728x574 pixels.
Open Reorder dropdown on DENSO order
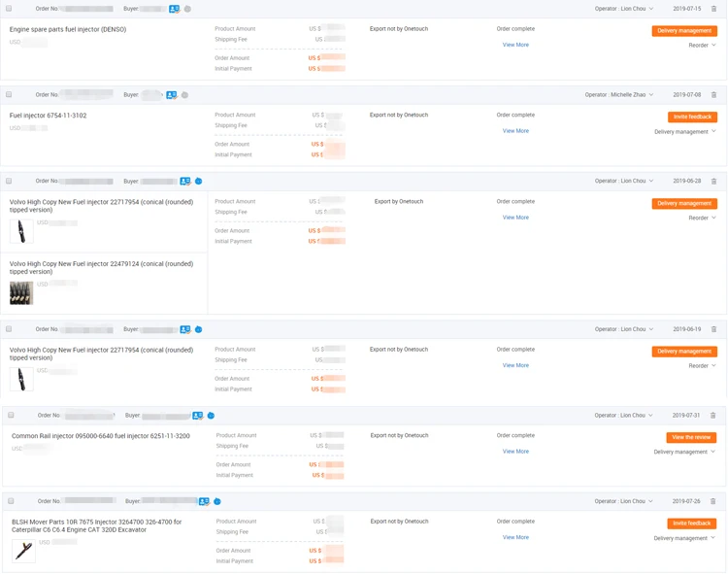pos(702,45)
